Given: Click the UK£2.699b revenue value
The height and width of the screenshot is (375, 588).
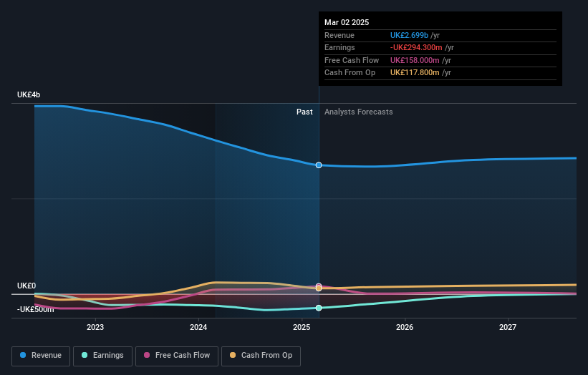Looking at the screenshot, I should (409, 35).
